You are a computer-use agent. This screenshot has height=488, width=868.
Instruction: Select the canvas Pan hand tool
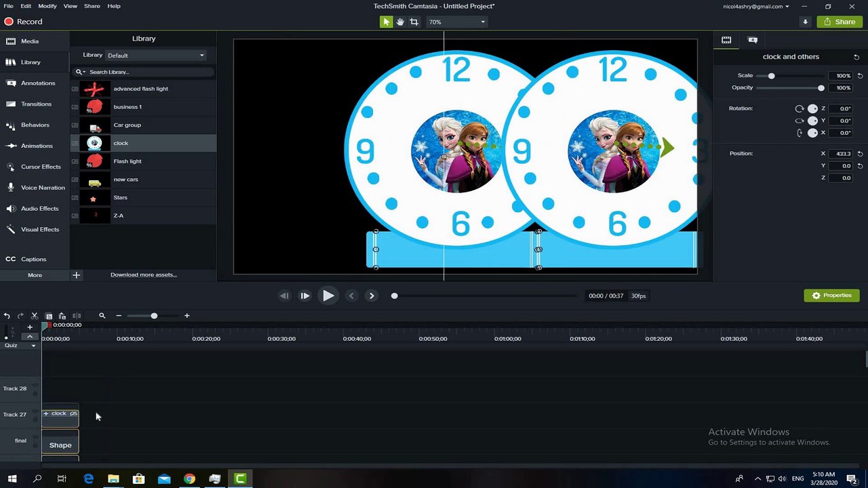click(x=400, y=22)
